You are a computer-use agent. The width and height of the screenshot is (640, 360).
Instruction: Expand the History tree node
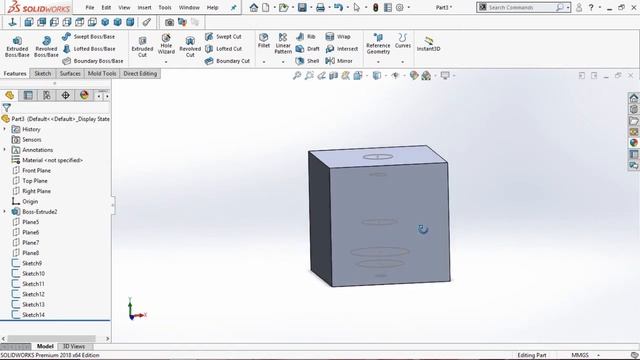pyautogui.click(x=5, y=129)
